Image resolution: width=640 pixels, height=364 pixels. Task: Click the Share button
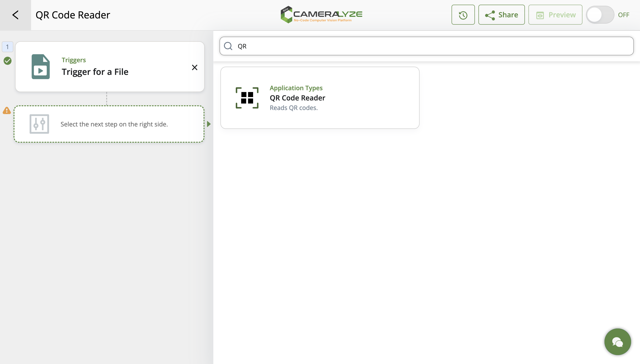501,15
